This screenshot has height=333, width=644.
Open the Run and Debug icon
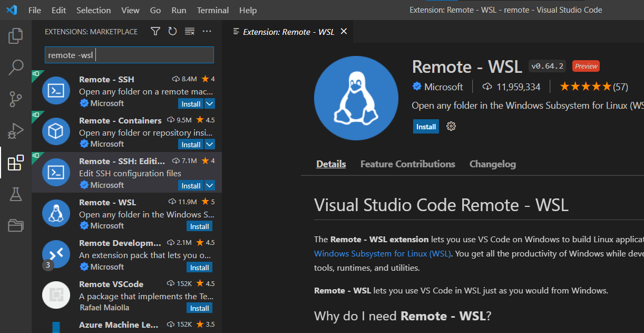coord(15,131)
